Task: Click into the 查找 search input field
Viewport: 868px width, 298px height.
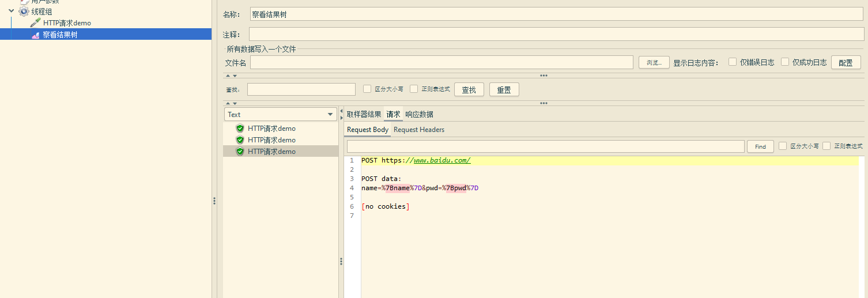Action: [x=301, y=89]
